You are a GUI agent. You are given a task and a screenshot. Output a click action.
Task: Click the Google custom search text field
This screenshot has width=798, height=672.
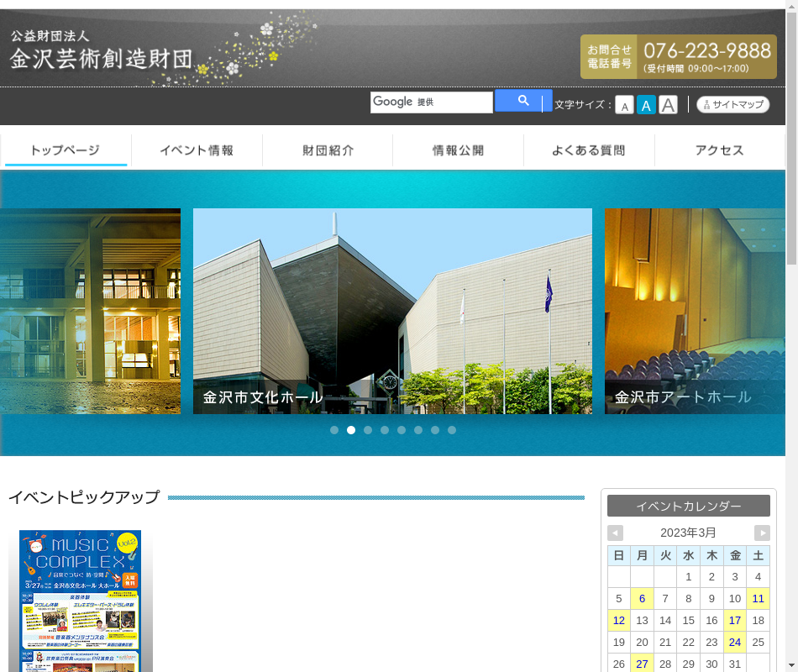coord(431,102)
